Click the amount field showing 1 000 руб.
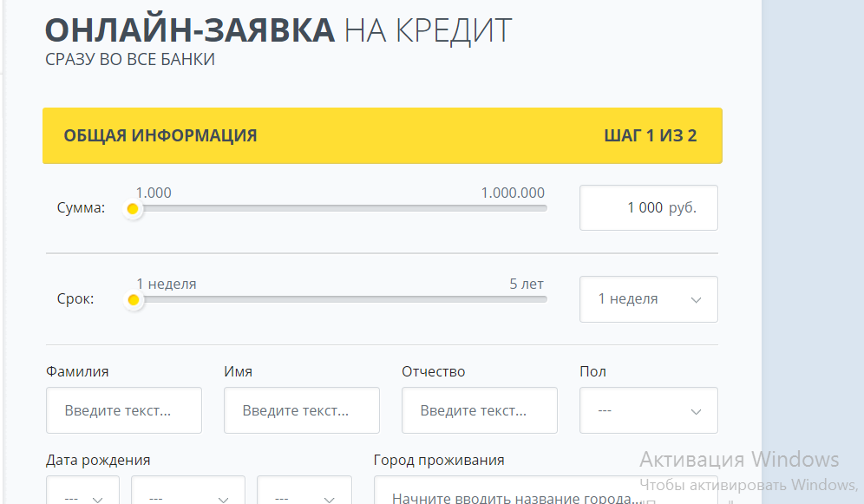The height and width of the screenshot is (504, 864). pos(648,208)
